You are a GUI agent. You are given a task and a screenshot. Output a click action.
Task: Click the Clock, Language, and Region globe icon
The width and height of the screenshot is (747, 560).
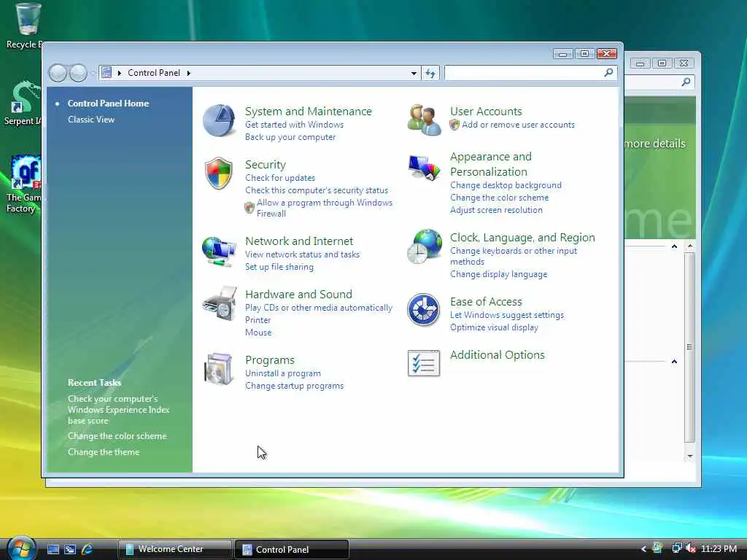[425, 246]
